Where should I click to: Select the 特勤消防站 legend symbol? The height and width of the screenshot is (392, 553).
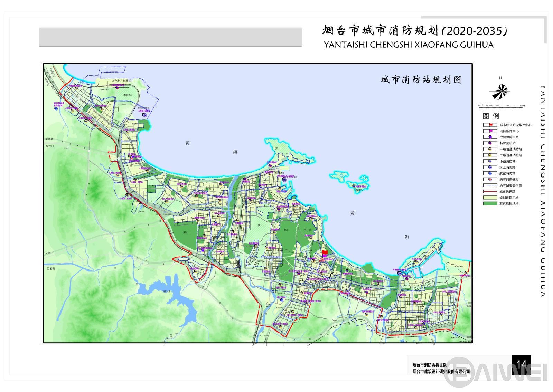(x=490, y=143)
